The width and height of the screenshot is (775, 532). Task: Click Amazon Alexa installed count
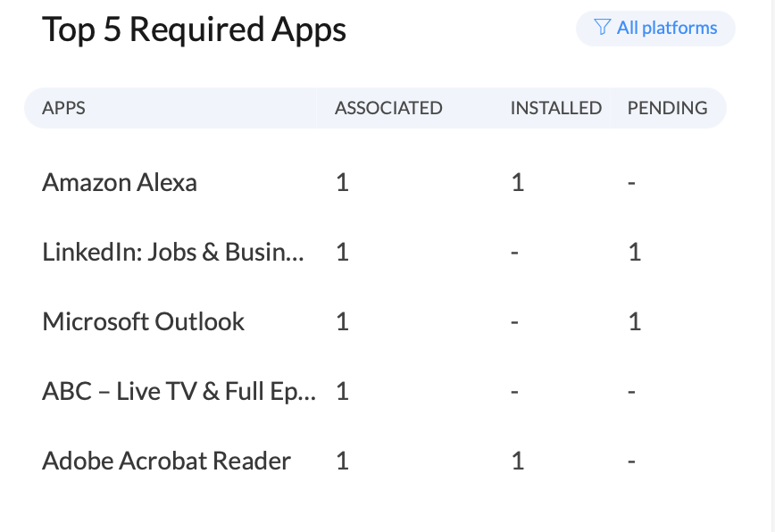518,183
